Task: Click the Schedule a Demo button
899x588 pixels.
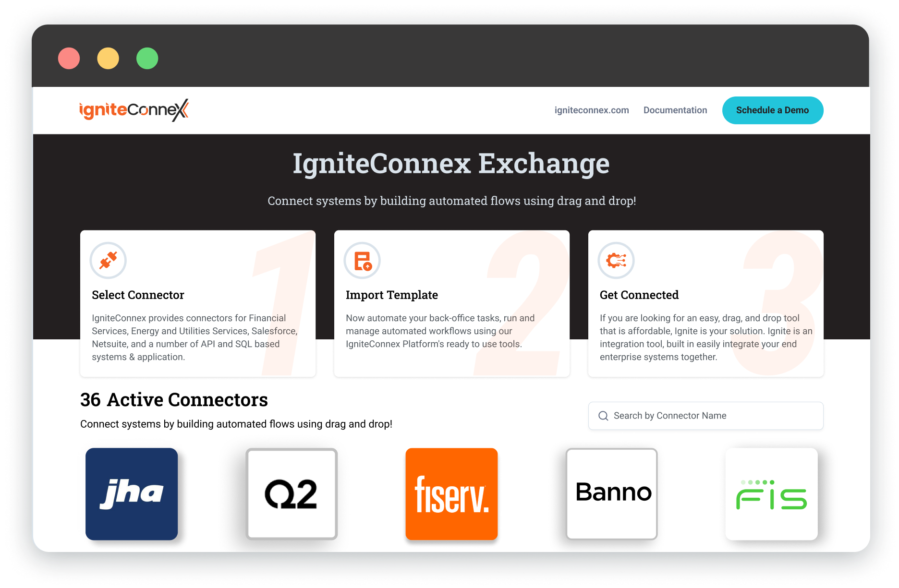Action: click(773, 110)
